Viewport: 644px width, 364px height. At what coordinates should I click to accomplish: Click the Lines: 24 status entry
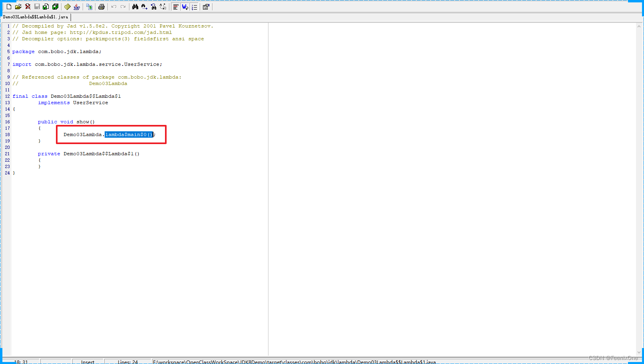click(128, 362)
